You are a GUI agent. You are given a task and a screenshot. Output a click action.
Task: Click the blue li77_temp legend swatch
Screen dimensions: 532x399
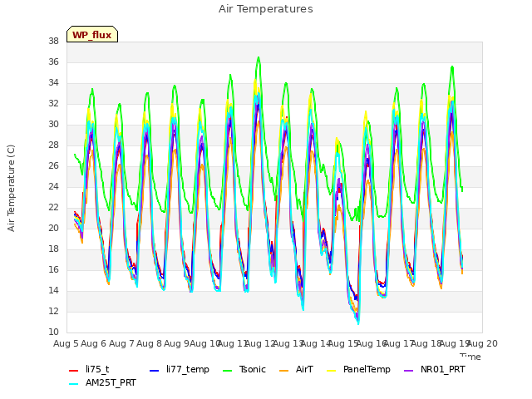(155, 370)
